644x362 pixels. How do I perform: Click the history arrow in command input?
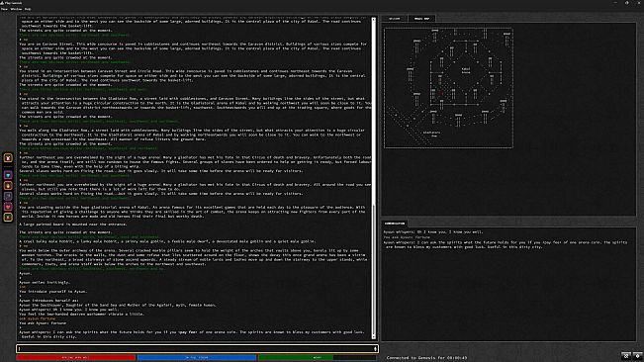pyautogui.click(x=375, y=348)
